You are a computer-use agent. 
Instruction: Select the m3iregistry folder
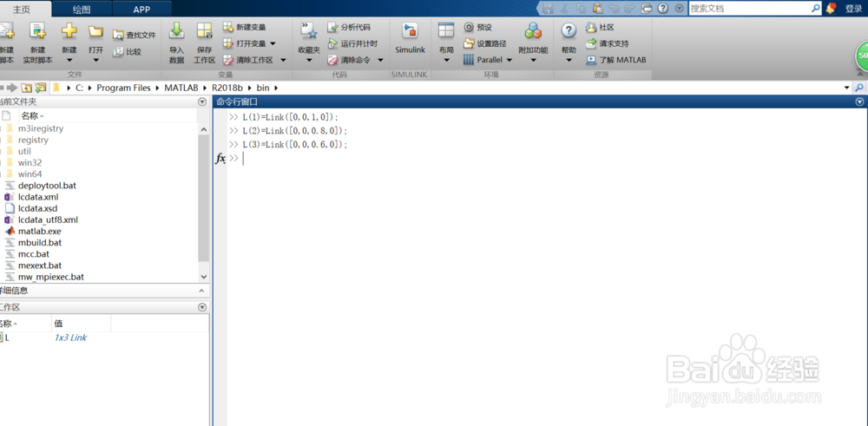tap(41, 128)
